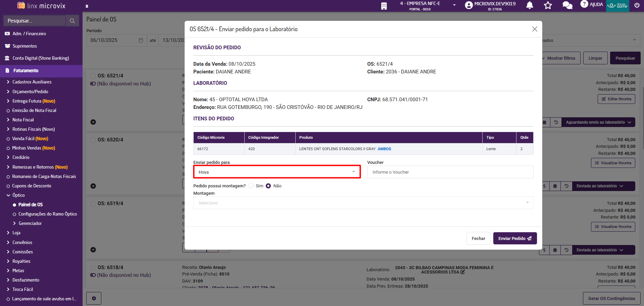Select the Faturamento menu section
Screen dimensions: 644x306
41,71
